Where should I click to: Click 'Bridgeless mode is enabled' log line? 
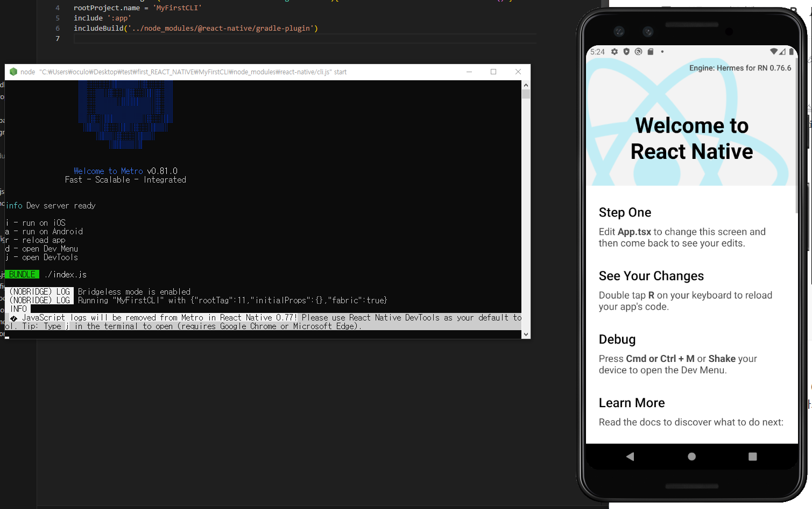click(134, 292)
